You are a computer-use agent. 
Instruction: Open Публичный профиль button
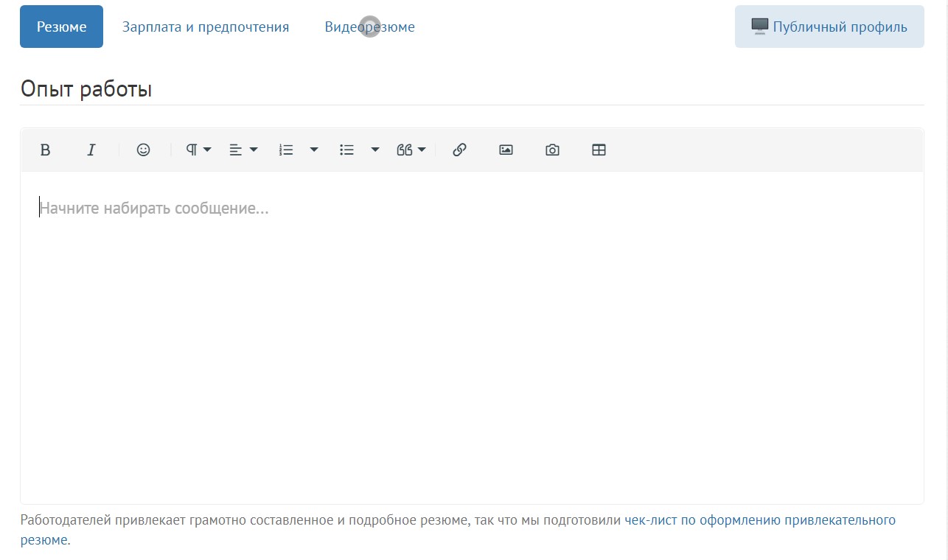point(829,27)
